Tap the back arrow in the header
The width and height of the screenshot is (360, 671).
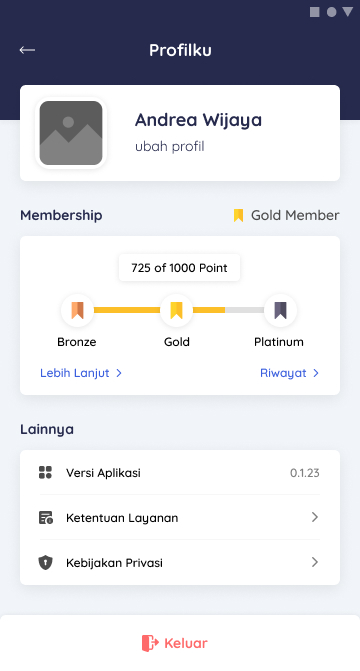pos(27,50)
